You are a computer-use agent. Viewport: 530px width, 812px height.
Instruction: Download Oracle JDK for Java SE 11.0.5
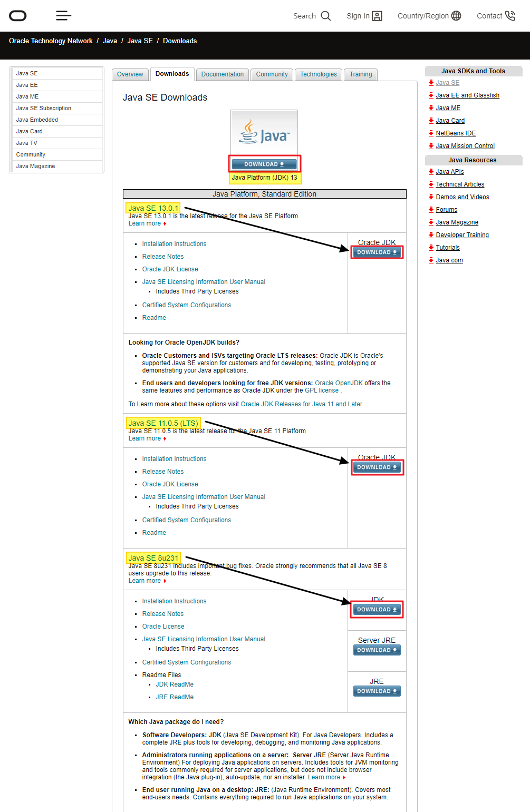tap(377, 467)
